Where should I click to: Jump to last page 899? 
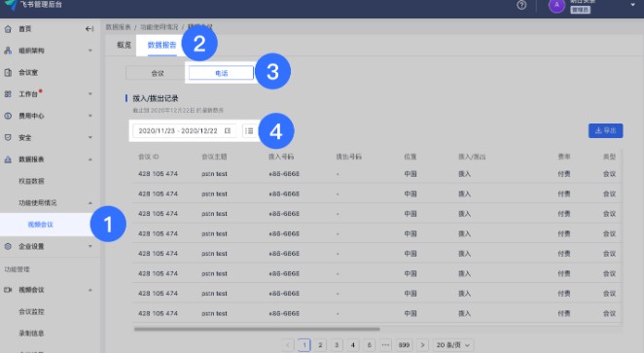click(x=404, y=345)
